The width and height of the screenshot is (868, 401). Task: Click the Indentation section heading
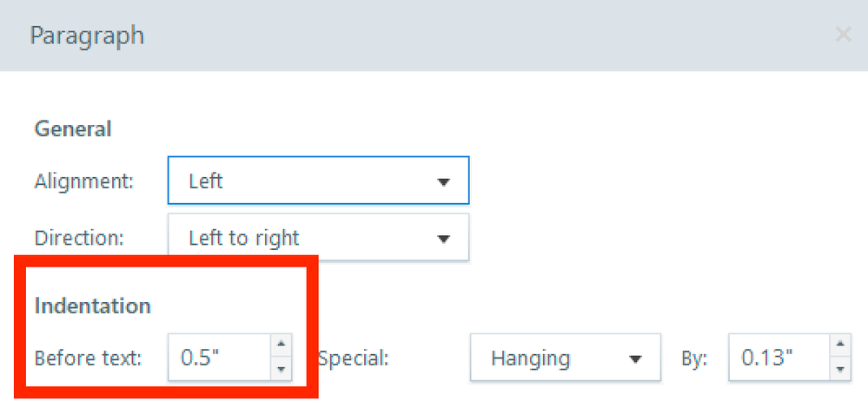[93, 306]
